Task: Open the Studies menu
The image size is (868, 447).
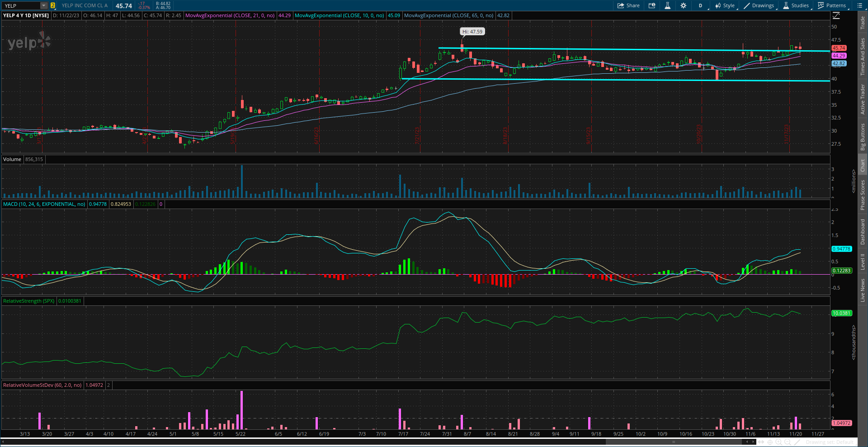Action: pos(796,5)
